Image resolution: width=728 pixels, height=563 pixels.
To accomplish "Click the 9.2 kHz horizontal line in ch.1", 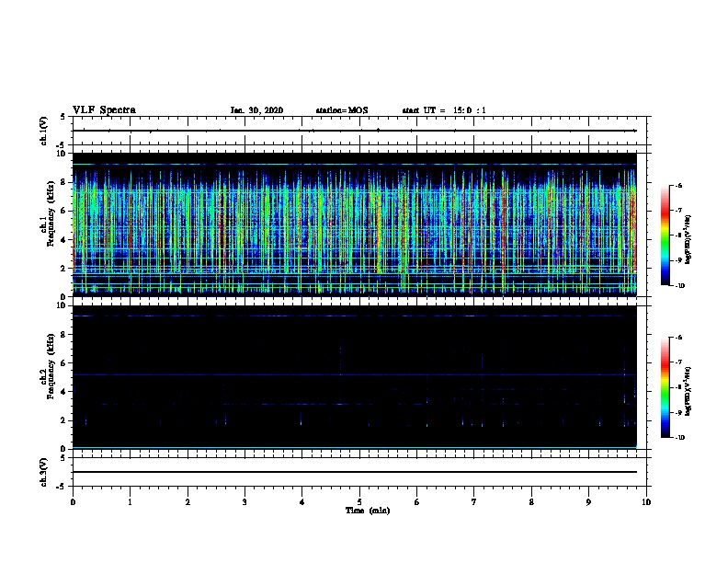I will (x=355, y=165).
